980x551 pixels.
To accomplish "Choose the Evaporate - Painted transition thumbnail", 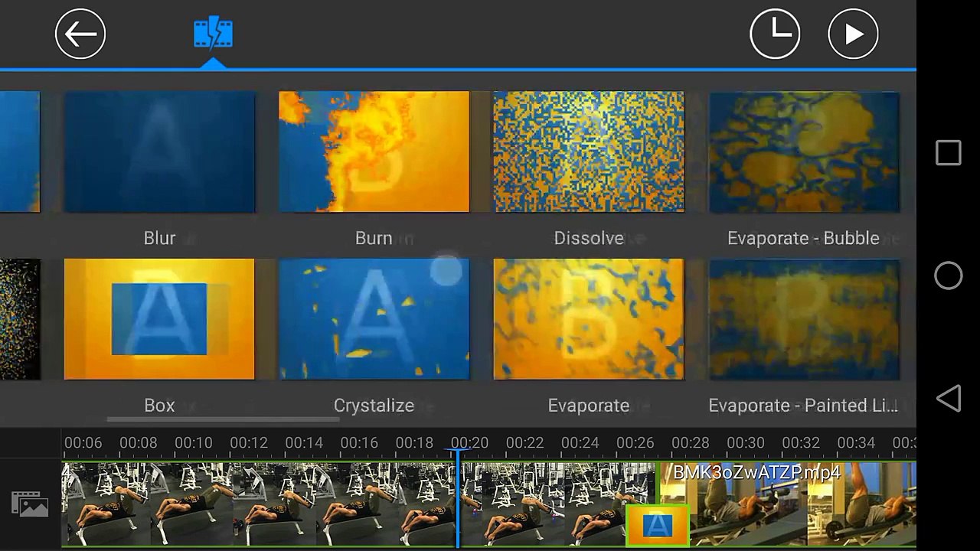I will (x=804, y=319).
